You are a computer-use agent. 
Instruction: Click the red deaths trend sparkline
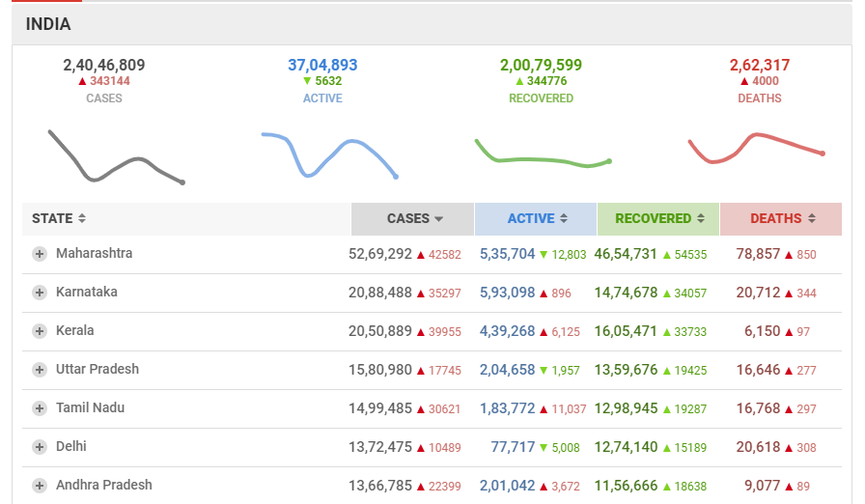(x=756, y=149)
